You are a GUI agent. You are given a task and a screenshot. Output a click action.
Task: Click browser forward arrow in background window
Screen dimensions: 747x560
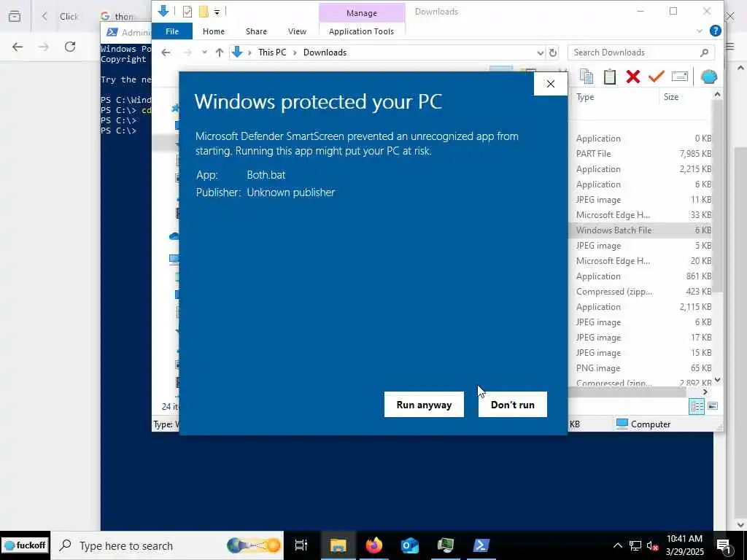pos(44,47)
